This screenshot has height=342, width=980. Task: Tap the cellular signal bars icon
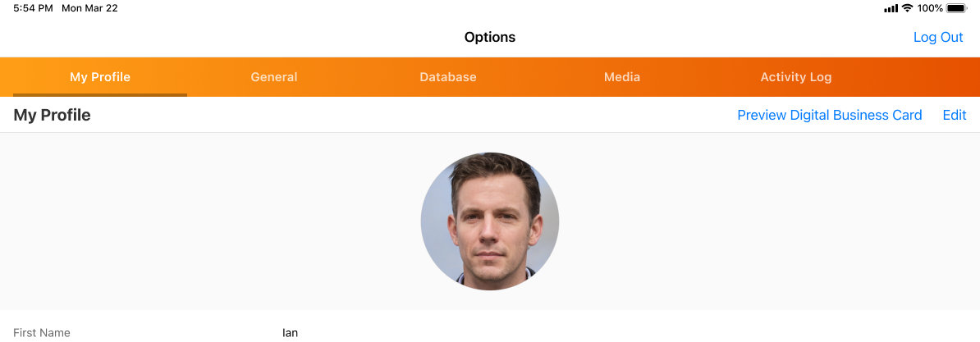coord(891,8)
